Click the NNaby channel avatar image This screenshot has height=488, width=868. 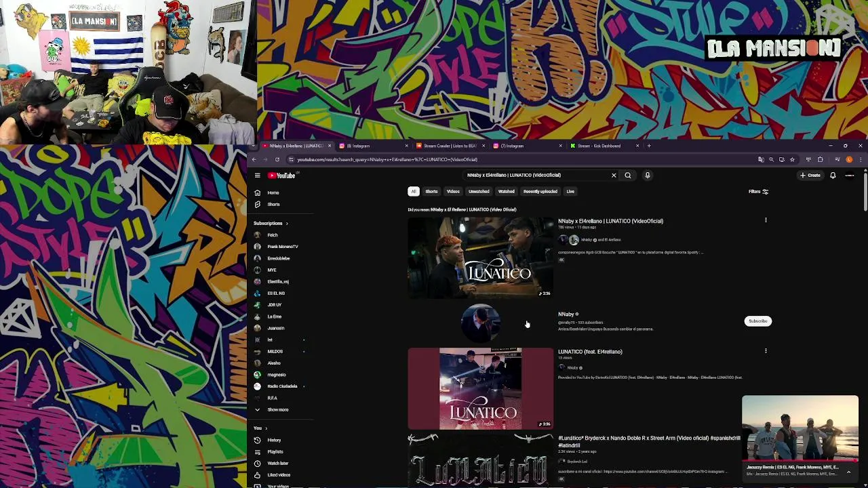coord(481,323)
